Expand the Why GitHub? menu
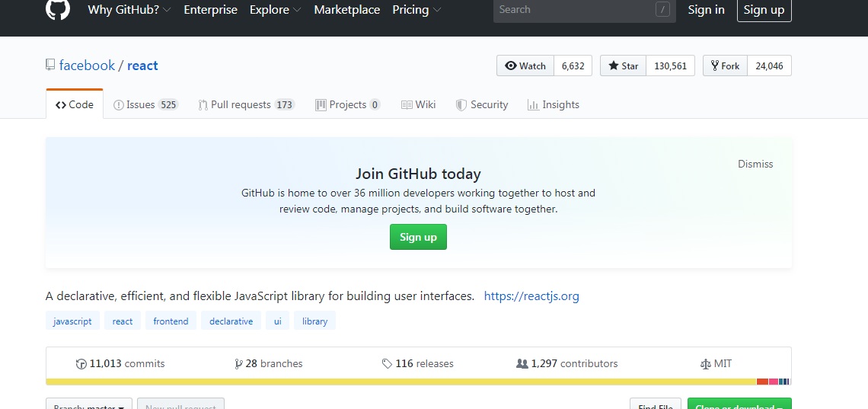This screenshot has height=409, width=868. (x=129, y=10)
